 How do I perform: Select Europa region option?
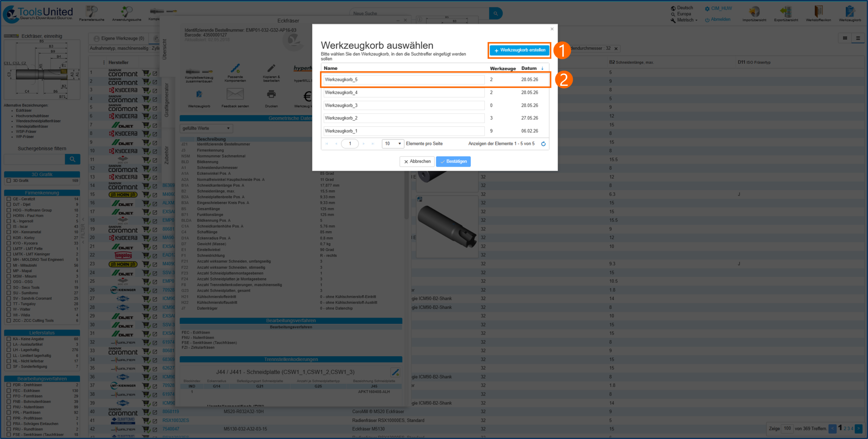pos(681,14)
